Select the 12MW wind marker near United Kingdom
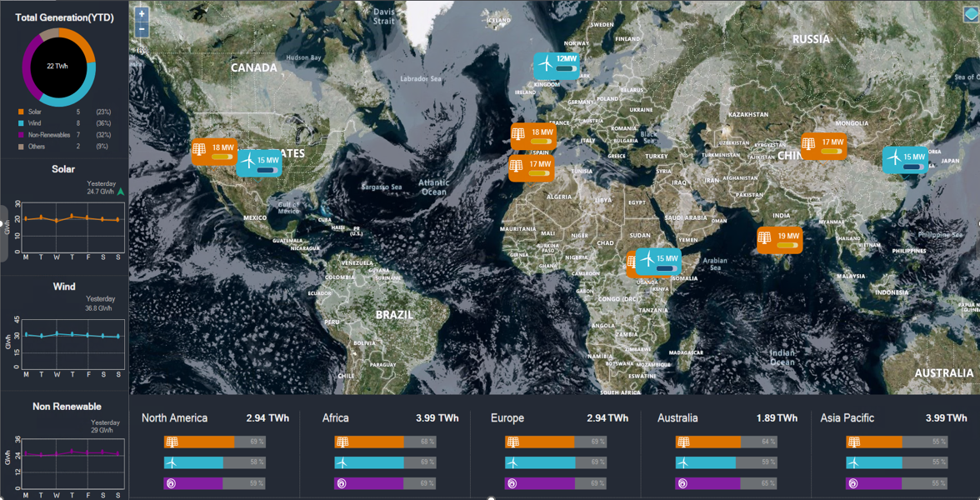980x500 pixels. click(x=557, y=65)
